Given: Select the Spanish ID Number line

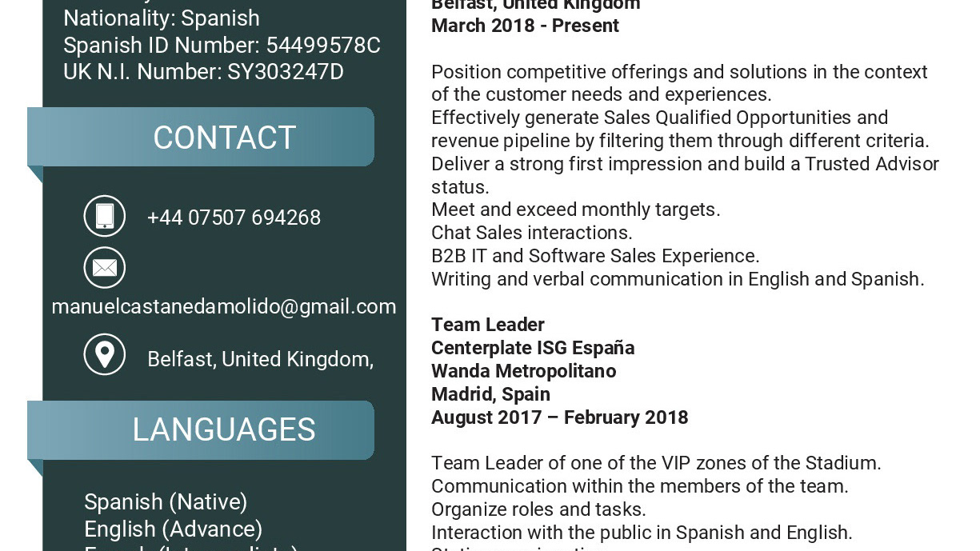Looking at the screenshot, I should click(222, 45).
